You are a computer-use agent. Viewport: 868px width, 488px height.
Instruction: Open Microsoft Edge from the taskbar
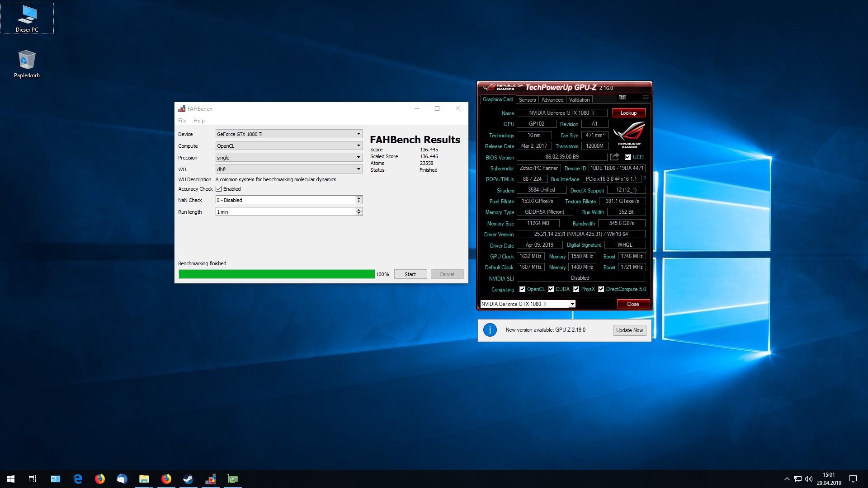(x=78, y=479)
